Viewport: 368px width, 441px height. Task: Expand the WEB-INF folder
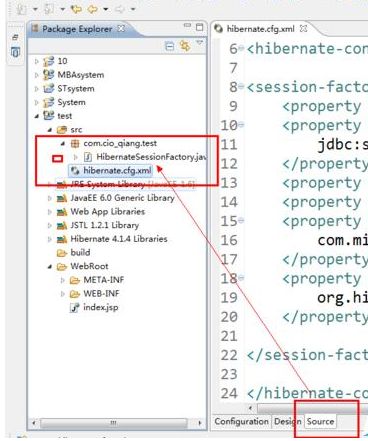(63, 294)
